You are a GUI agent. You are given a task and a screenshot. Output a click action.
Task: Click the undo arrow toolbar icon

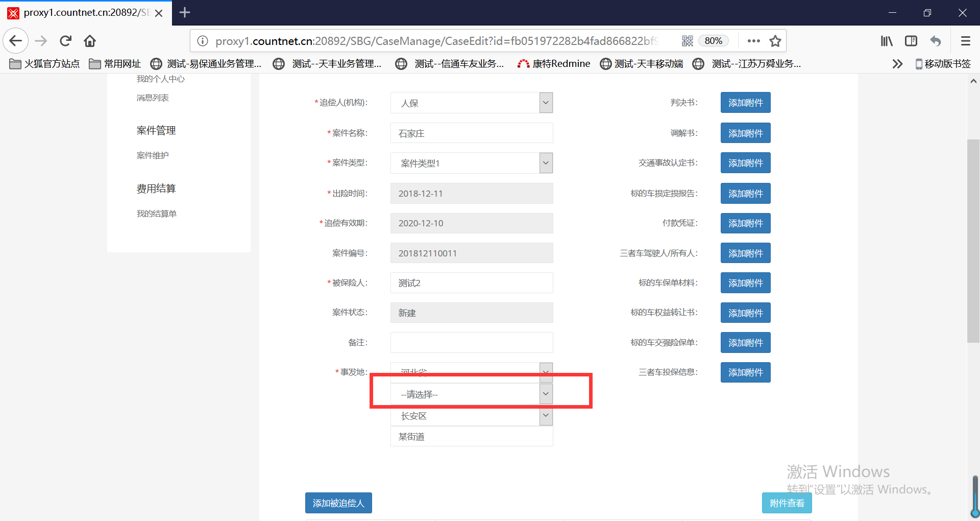point(936,41)
